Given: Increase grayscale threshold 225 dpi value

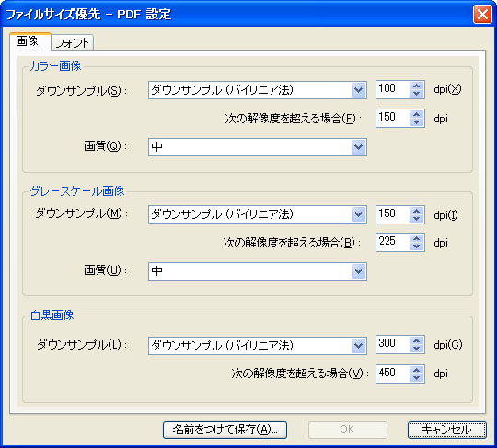Looking at the screenshot, I should coord(417,238).
